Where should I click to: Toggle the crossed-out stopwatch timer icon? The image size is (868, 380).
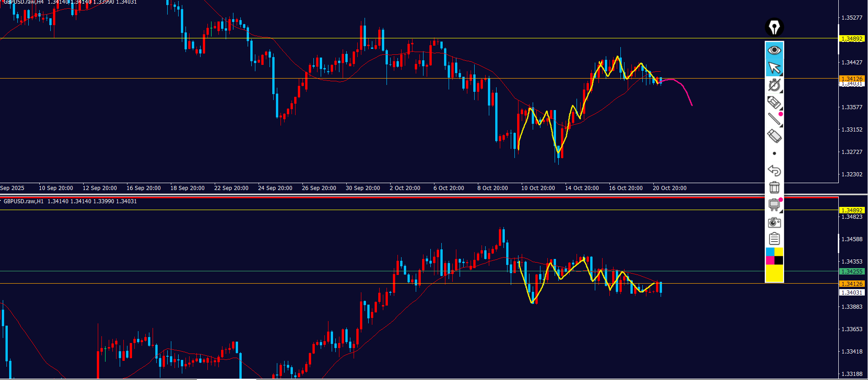point(774,85)
